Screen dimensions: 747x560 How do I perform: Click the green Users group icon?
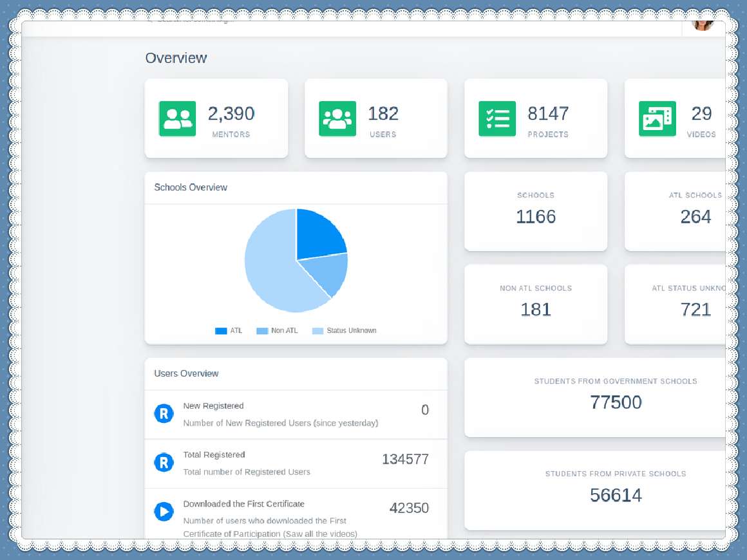[x=337, y=118]
